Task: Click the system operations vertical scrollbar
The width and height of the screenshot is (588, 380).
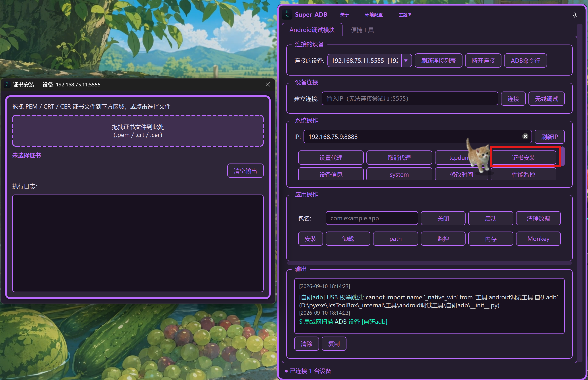Action: [563, 156]
